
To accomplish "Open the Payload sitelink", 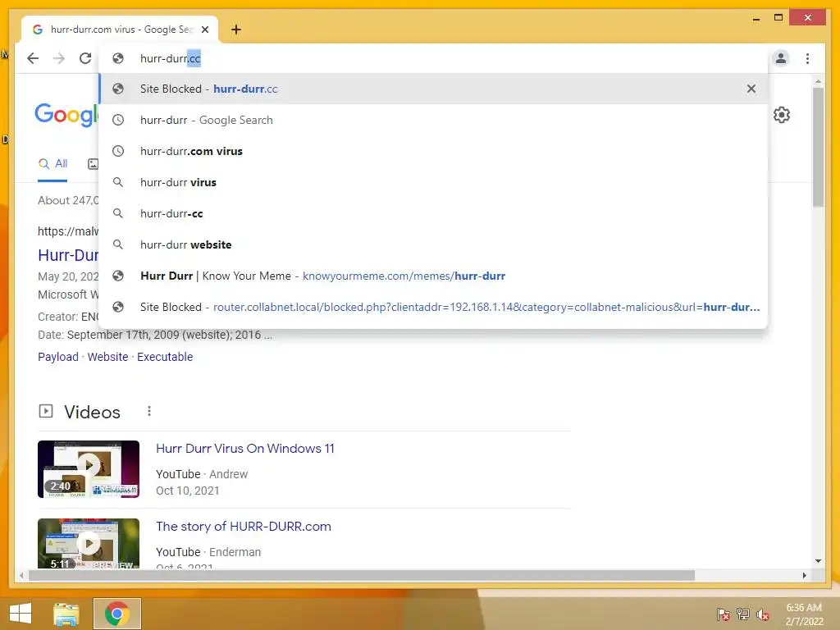I will click(58, 357).
